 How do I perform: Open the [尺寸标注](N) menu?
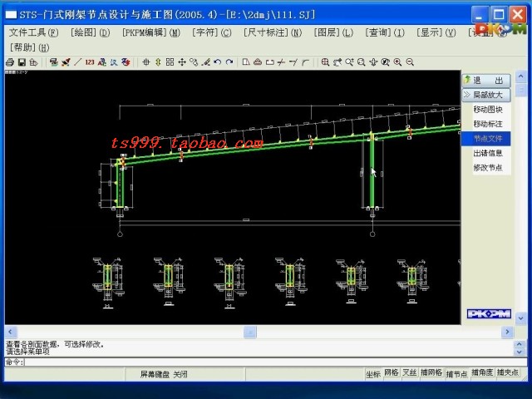click(273, 32)
